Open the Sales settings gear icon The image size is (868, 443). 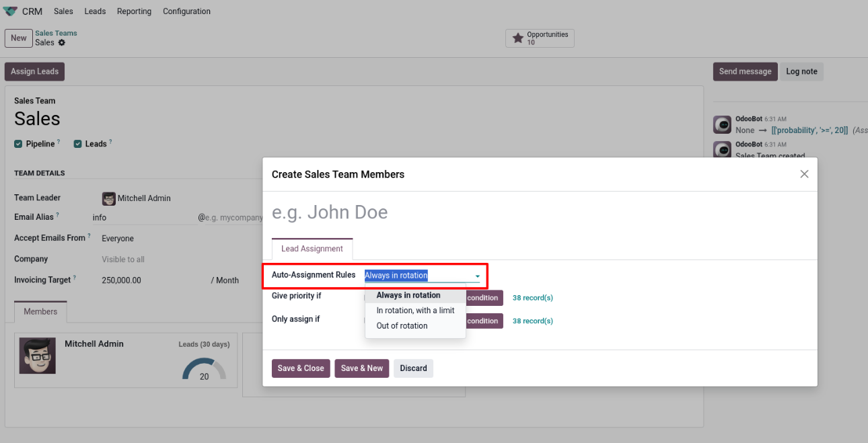click(x=62, y=42)
